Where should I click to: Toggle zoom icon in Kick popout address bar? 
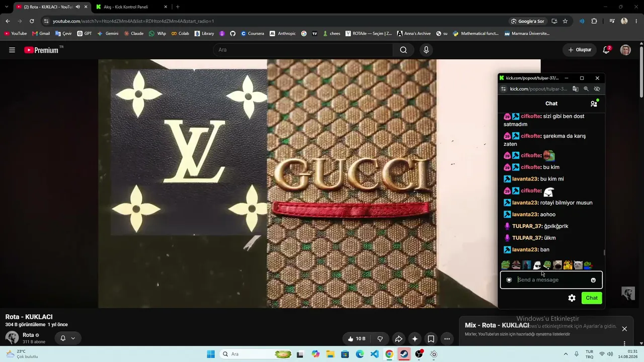coord(586,89)
